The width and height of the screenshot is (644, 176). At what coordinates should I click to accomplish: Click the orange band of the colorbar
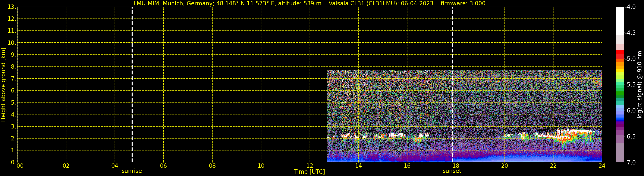[620, 64]
